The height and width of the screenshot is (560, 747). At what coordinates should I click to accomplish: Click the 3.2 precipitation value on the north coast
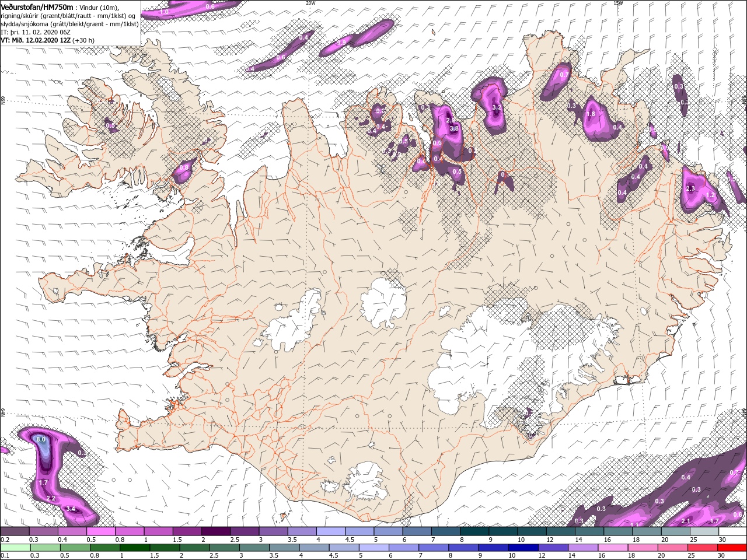(497, 108)
